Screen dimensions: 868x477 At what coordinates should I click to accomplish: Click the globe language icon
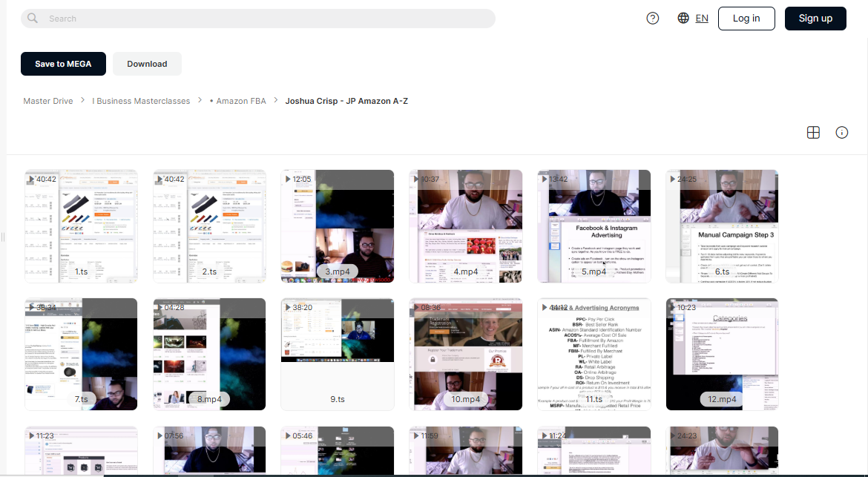[683, 19]
